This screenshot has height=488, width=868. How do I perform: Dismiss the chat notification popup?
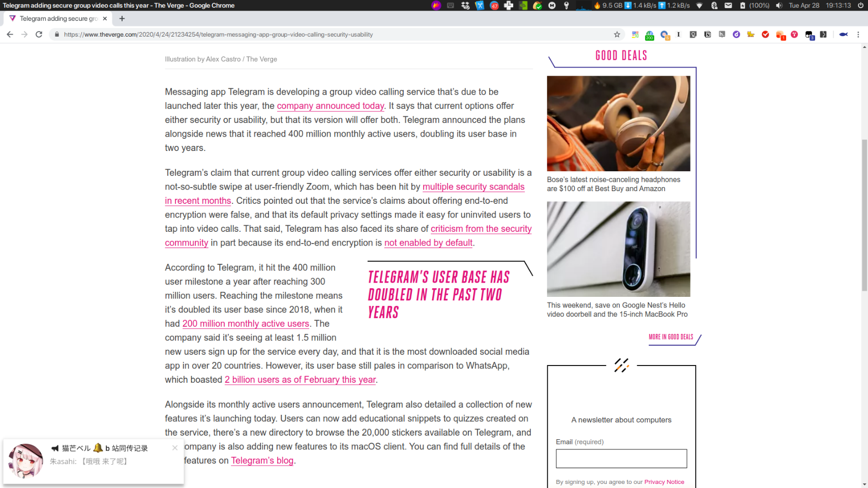[x=175, y=448]
